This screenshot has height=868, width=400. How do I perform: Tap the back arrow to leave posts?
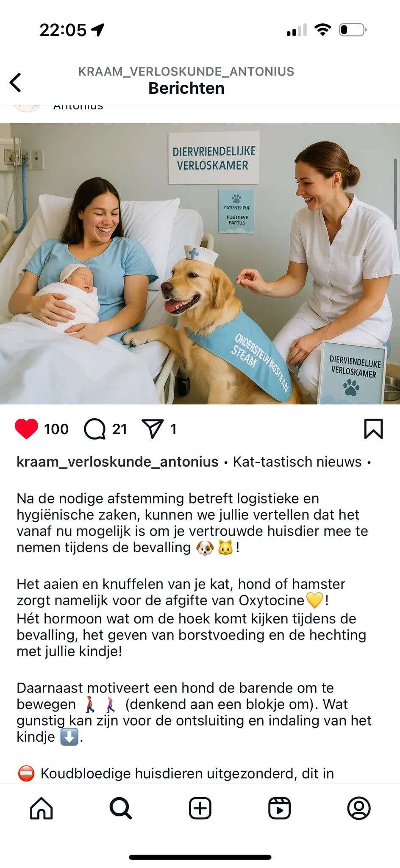tap(15, 82)
